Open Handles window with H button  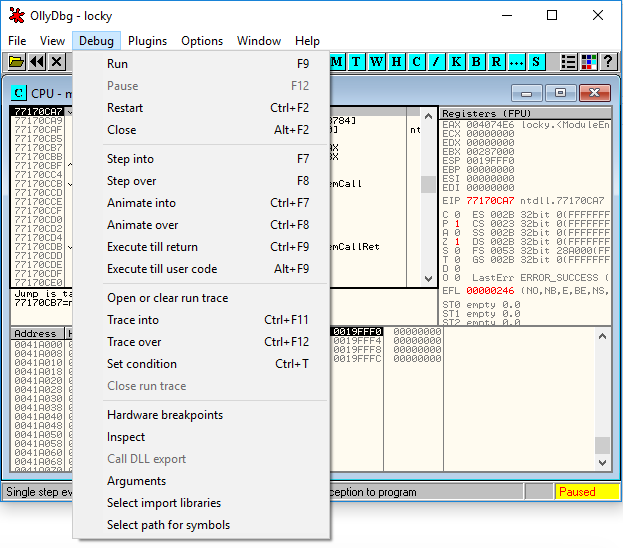[396, 62]
